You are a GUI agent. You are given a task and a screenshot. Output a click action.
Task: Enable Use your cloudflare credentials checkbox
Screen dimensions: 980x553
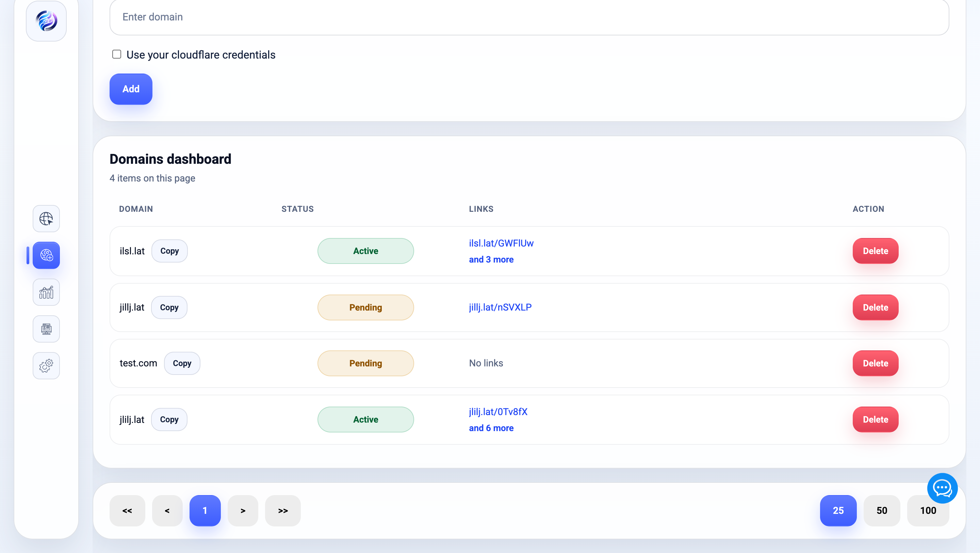pyautogui.click(x=116, y=54)
